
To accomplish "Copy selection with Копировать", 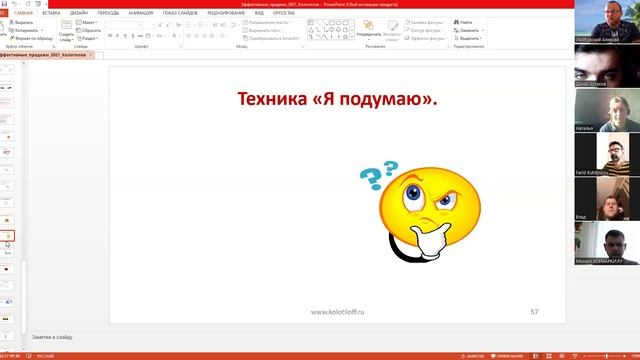I will point(26,30).
